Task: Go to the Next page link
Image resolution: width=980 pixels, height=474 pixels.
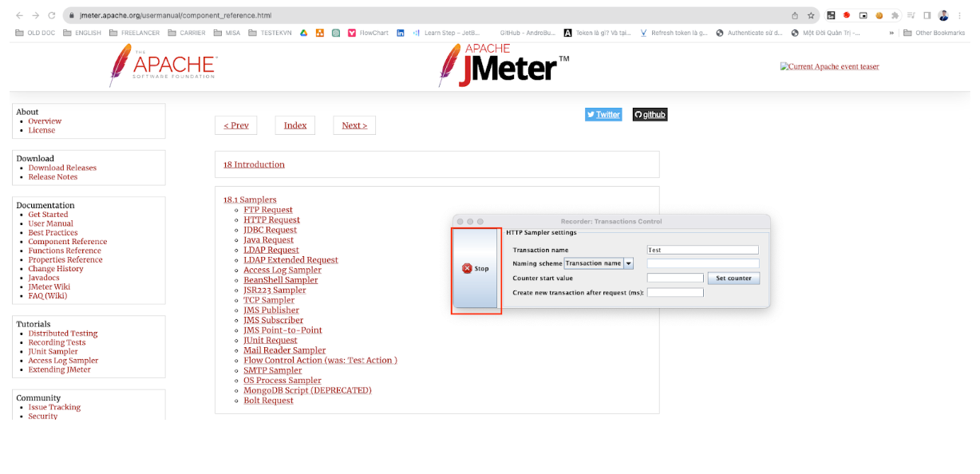Action: (x=354, y=125)
